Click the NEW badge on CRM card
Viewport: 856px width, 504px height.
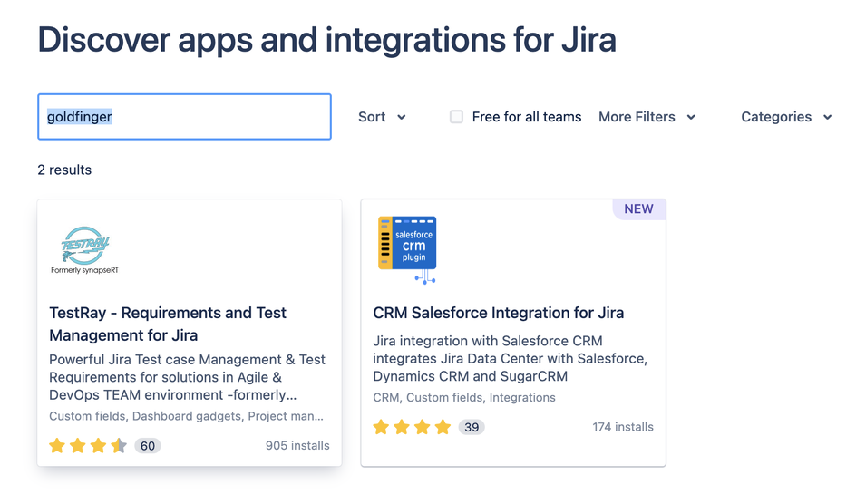point(638,208)
